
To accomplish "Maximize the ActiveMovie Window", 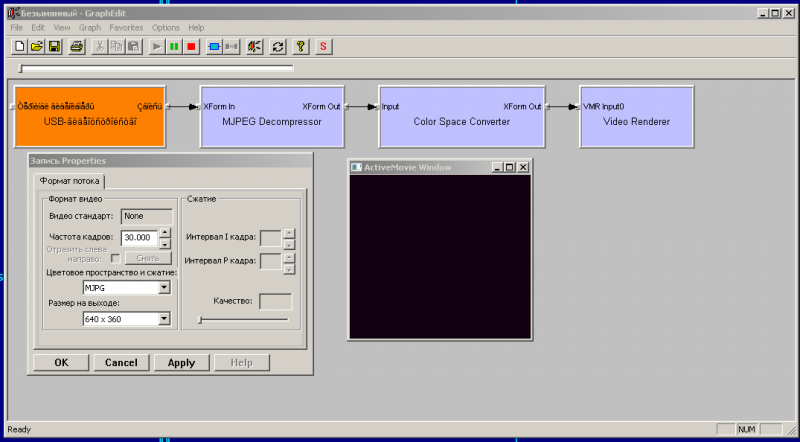I will point(509,167).
